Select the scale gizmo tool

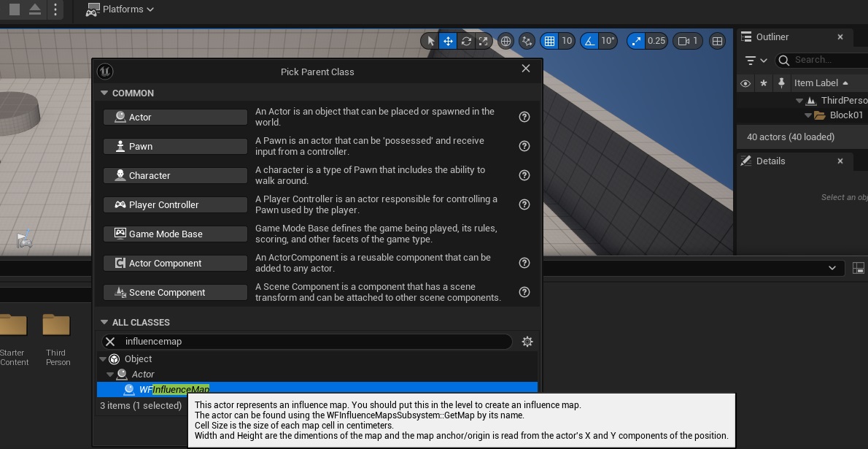click(483, 41)
